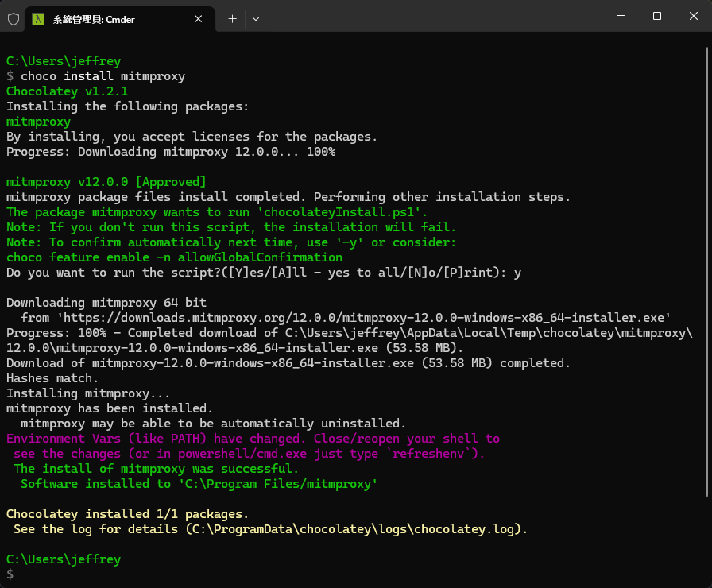The width and height of the screenshot is (712, 588).
Task: Click the chocolatey.log file path
Action: point(353,529)
